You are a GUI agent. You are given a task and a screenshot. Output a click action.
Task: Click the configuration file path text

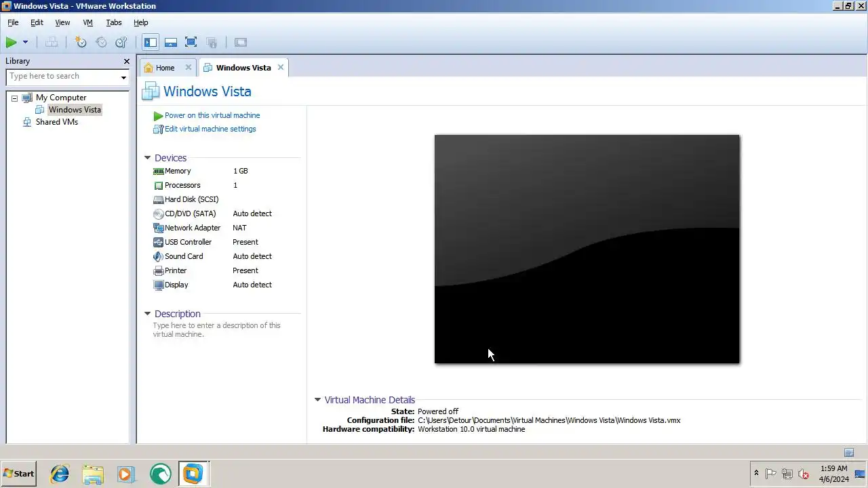point(549,420)
